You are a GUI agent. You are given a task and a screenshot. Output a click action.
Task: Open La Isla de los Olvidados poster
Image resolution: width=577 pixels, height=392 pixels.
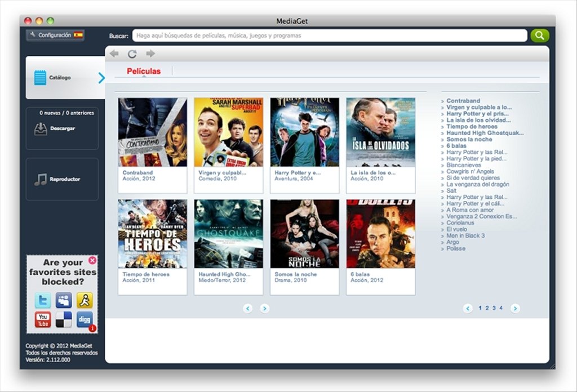point(380,132)
